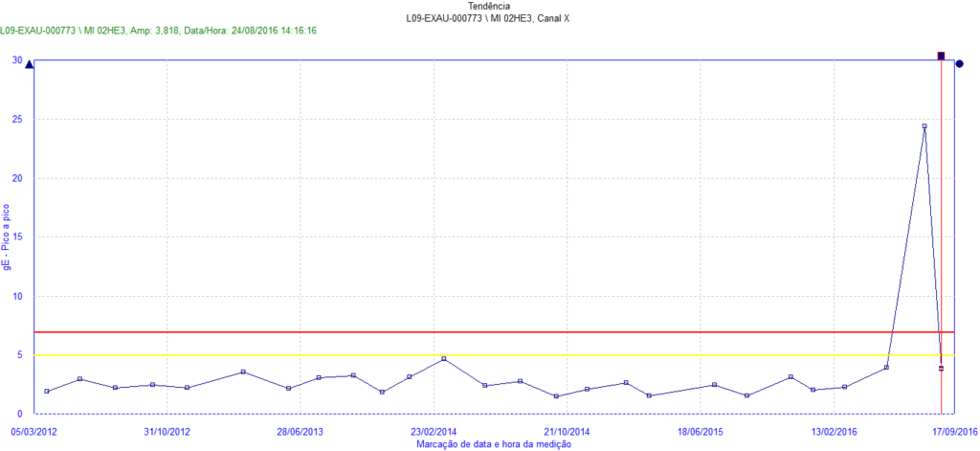This screenshot has width=980, height=451.
Task: Click the yellow horizontal alert threshold line
Action: tap(479, 355)
